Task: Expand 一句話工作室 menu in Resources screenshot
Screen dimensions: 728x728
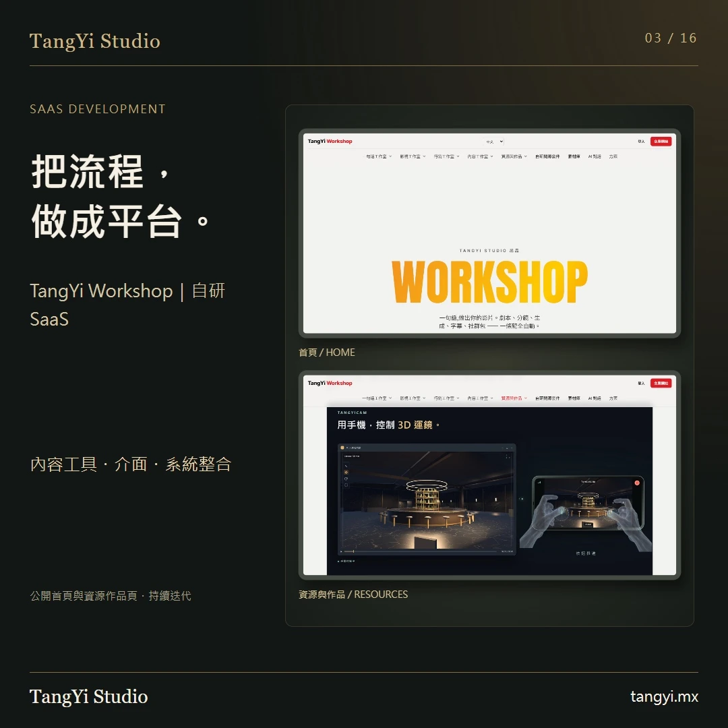Action: tap(377, 398)
